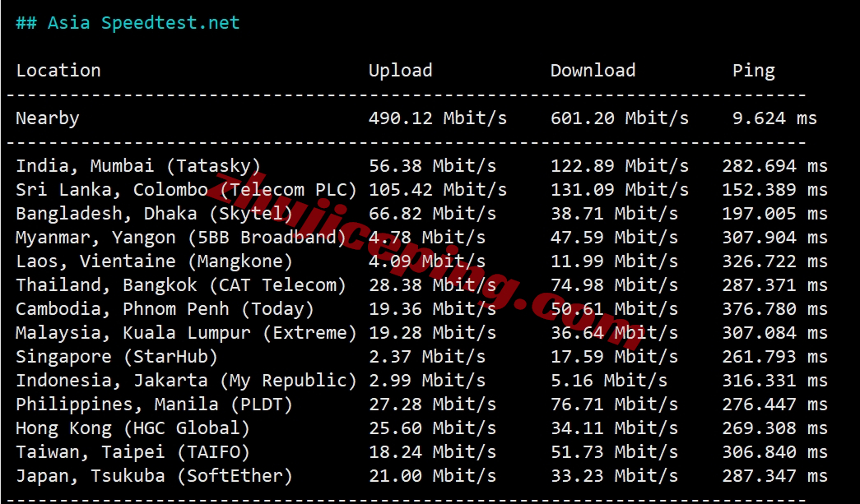Click Philippines Manila upload value 27.28 Mbit/s
Image resolution: width=860 pixels, height=504 pixels.
coord(432,405)
